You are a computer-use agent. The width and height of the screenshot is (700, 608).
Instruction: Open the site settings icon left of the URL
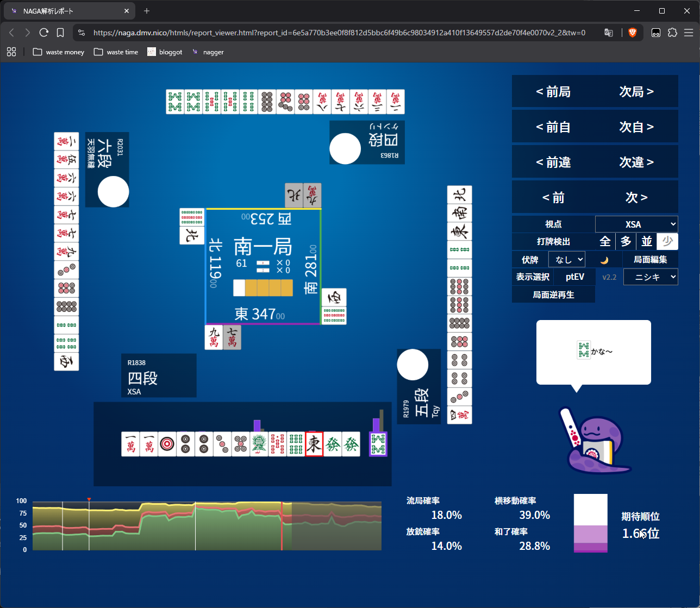pyautogui.click(x=82, y=33)
